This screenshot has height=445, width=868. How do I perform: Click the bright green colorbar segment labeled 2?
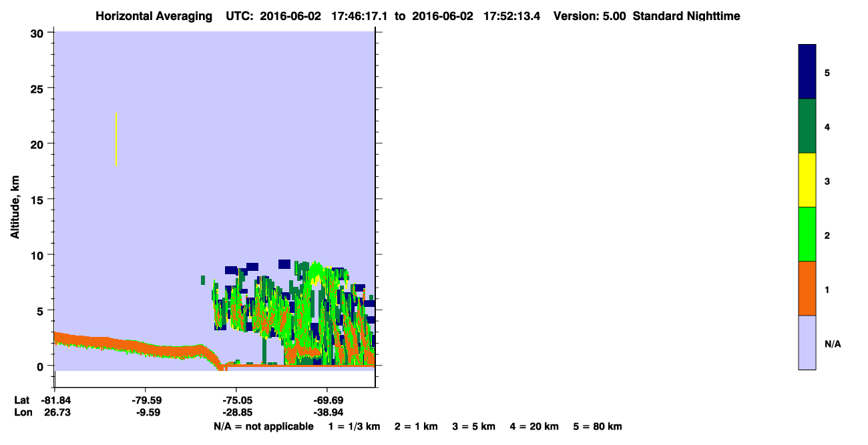click(x=807, y=234)
